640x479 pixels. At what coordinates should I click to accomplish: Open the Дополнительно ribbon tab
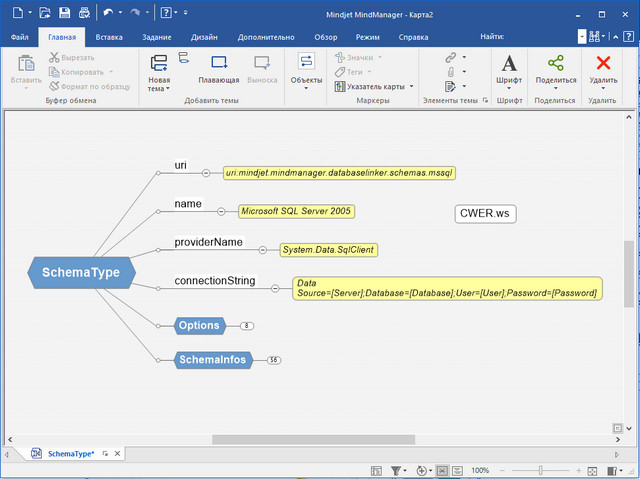266,37
